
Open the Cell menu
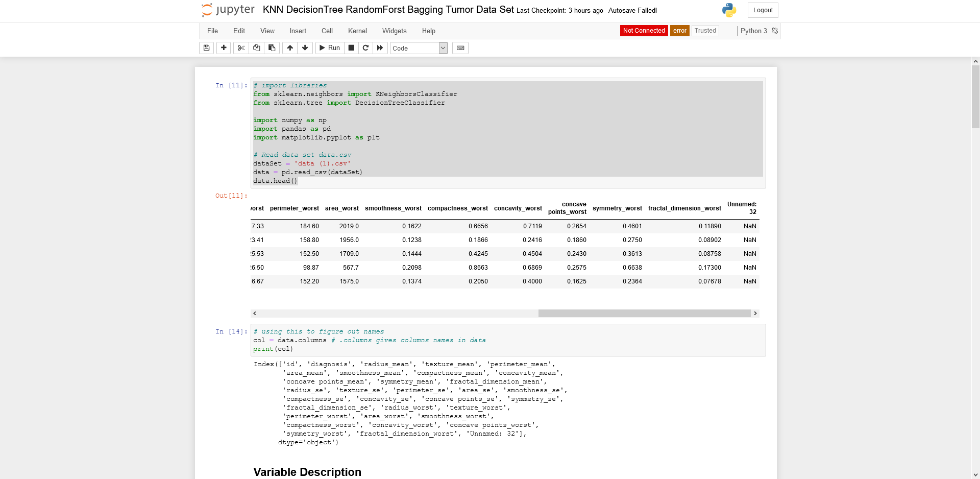327,31
